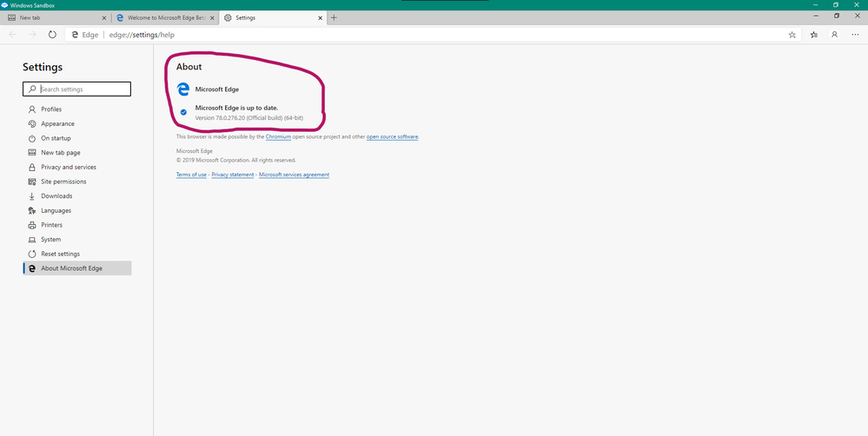This screenshot has width=868, height=436.
Task: Open Languages settings
Action: coord(77,210)
